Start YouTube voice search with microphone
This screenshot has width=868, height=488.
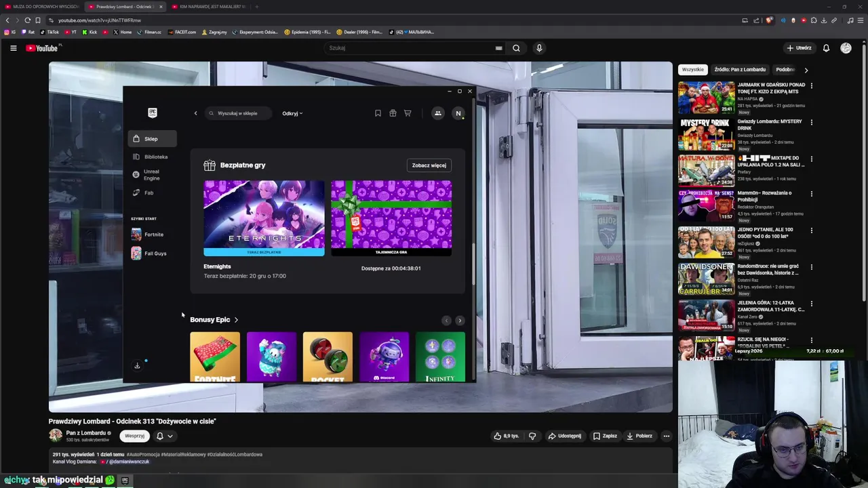(x=539, y=48)
